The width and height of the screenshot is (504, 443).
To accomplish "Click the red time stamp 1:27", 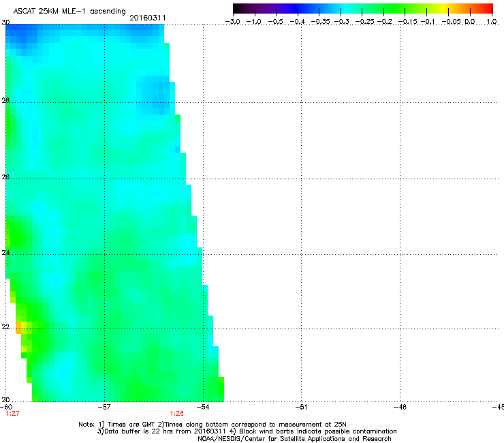I will [12, 414].
